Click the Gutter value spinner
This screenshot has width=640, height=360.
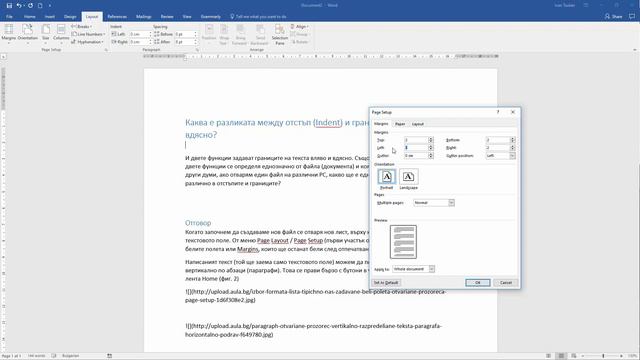click(431, 156)
